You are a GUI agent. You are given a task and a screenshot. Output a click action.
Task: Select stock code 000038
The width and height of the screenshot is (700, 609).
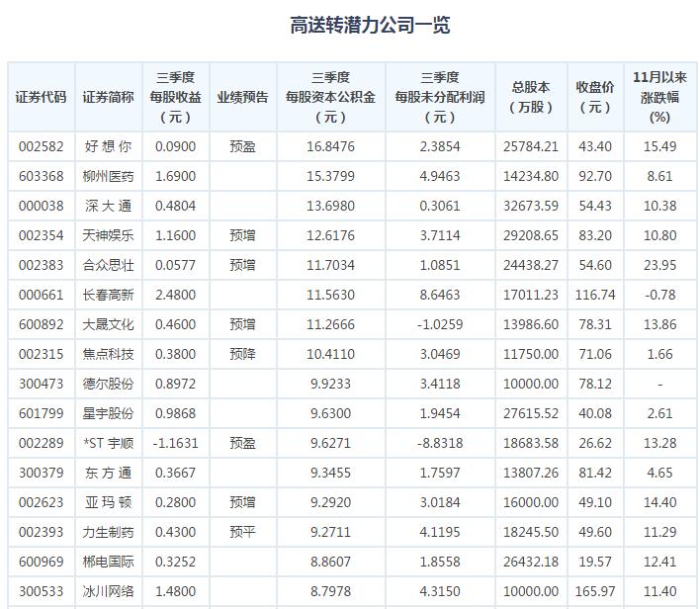coord(42,206)
